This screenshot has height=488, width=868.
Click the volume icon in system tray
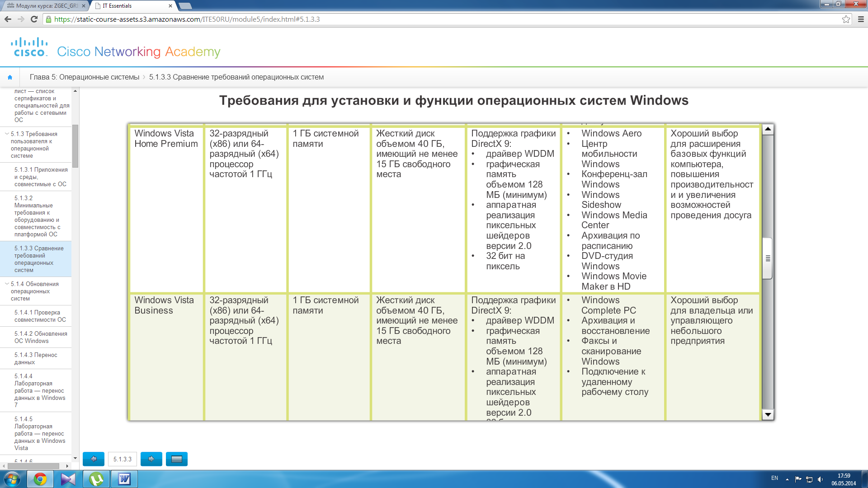(x=821, y=479)
